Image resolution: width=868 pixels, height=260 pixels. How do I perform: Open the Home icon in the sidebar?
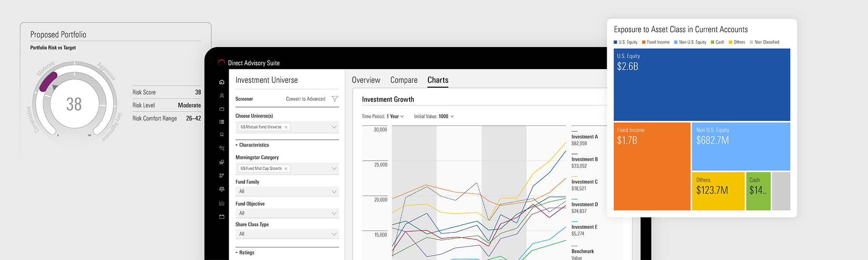(222, 82)
